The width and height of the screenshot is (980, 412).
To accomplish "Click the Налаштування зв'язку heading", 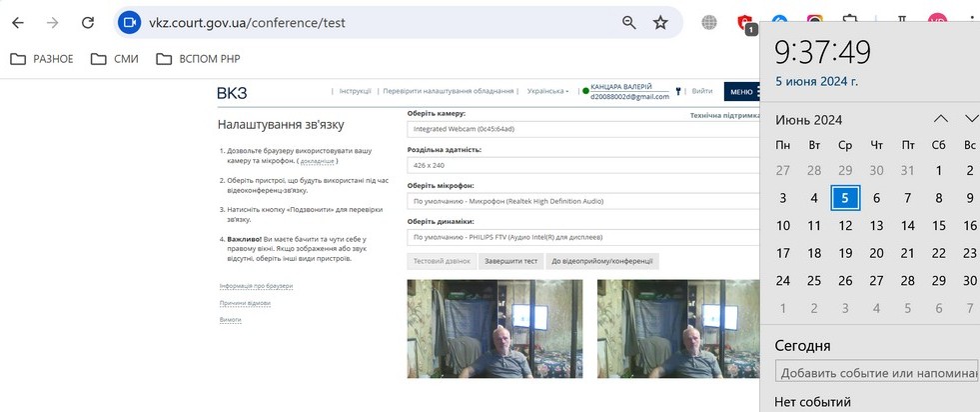I will 281,124.
